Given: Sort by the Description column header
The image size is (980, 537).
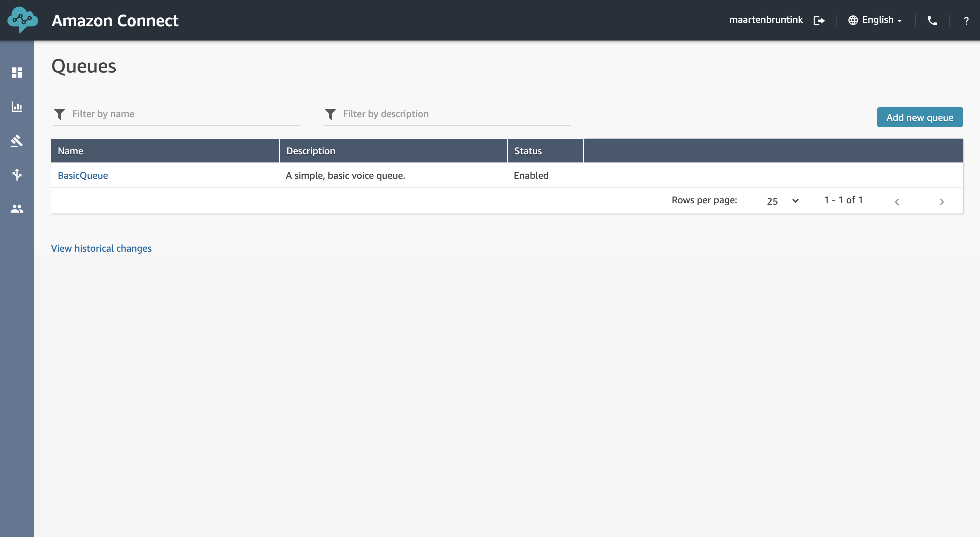Looking at the screenshot, I should pos(393,151).
